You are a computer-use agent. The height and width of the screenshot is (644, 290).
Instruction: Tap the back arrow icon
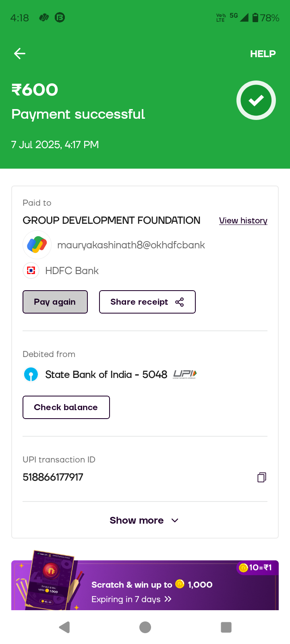tap(20, 54)
